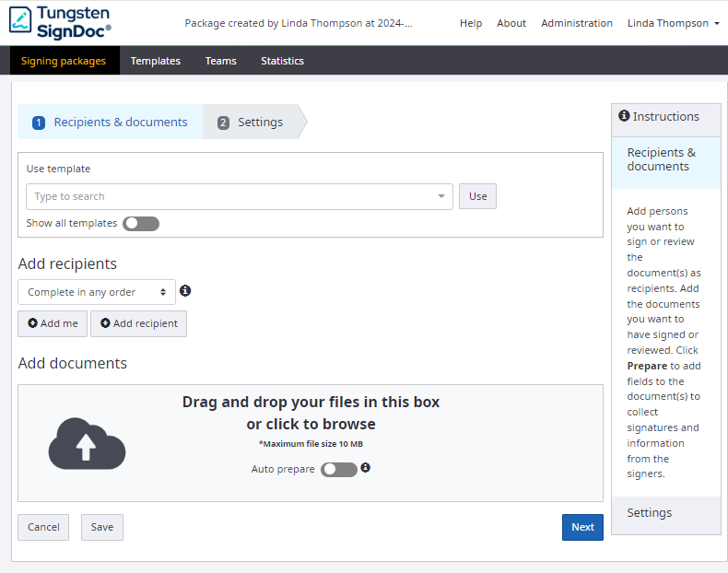Go to the Teams tab
Image resolution: width=728 pixels, height=573 pixels.
point(220,61)
